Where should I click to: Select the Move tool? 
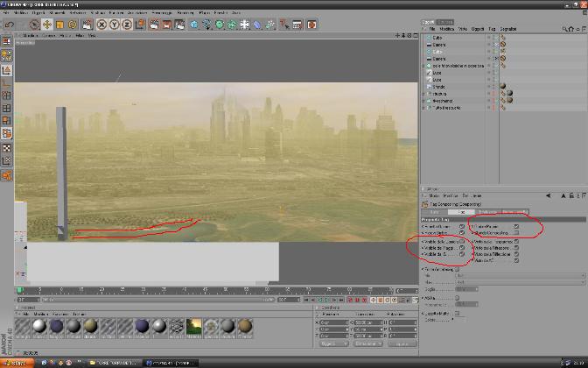pyautogui.click(x=47, y=25)
